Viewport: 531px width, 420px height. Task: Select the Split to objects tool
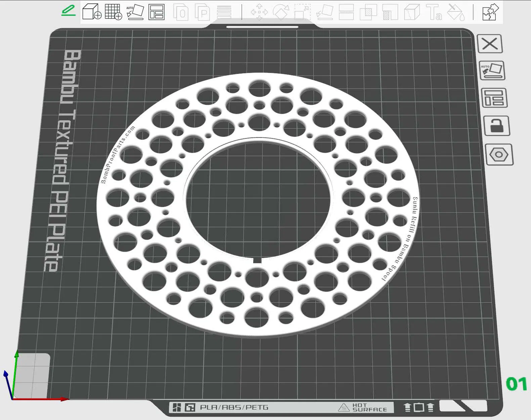[x=180, y=12]
